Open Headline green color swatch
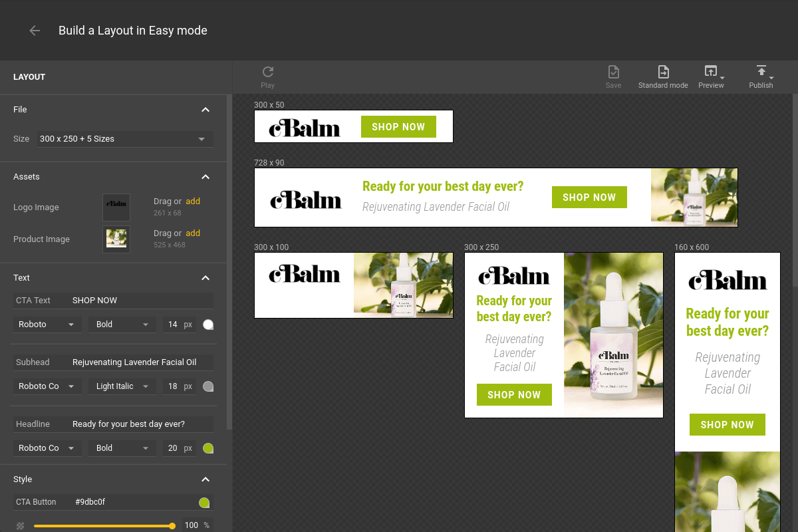 pos(208,448)
